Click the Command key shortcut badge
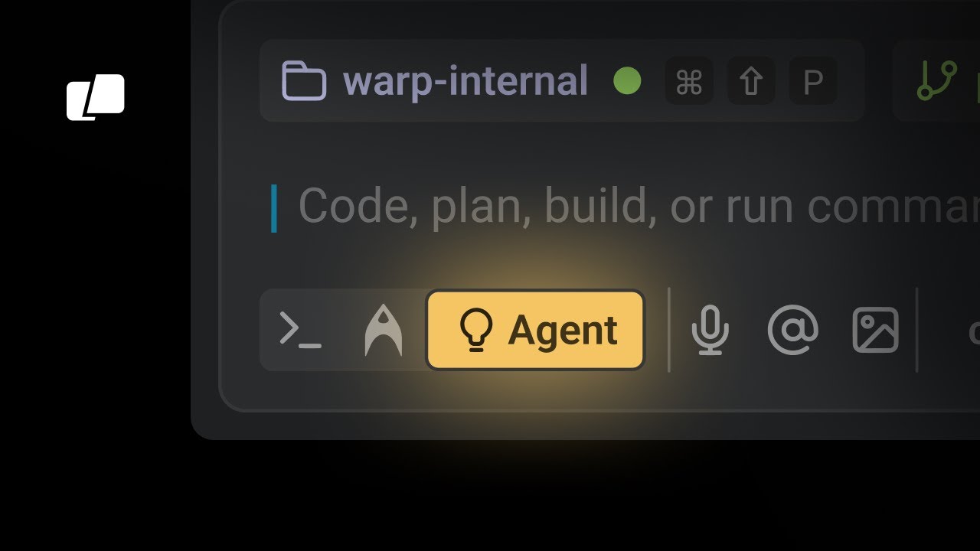This screenshot has width=980, height=551. 689,81
